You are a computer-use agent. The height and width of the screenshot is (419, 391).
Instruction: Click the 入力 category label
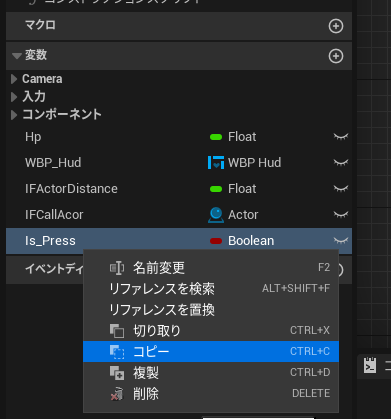coord(34,97)
